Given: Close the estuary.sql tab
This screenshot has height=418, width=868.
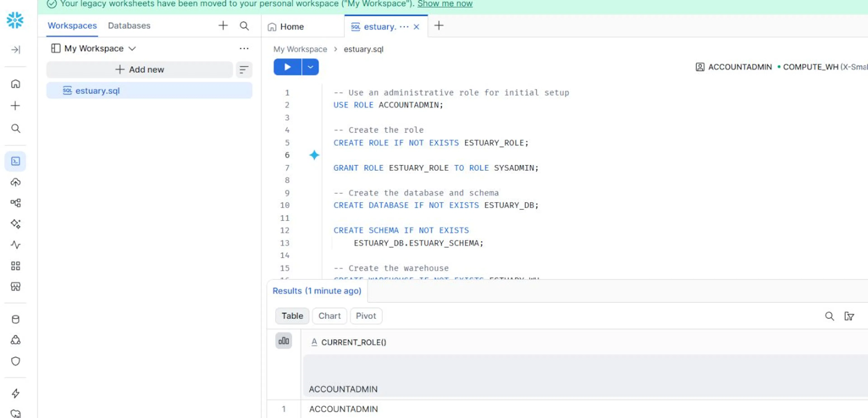Looking at the screenshot, I should pos(416,27).
